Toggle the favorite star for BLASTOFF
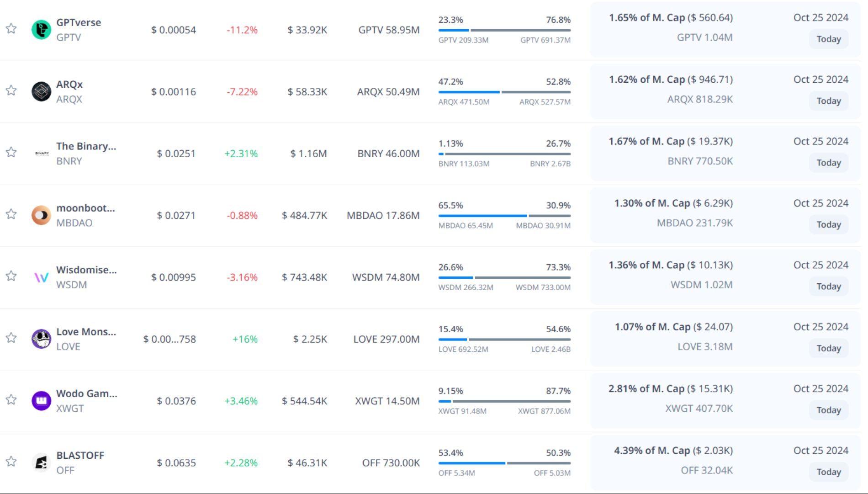Screen dimensions: 868x494 tap(11, 462)
